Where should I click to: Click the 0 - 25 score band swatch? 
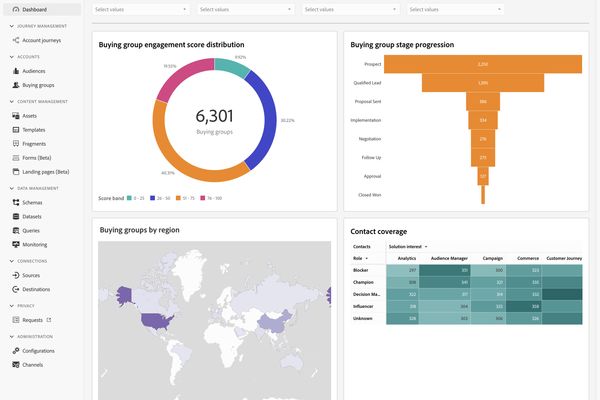point(129,198)
